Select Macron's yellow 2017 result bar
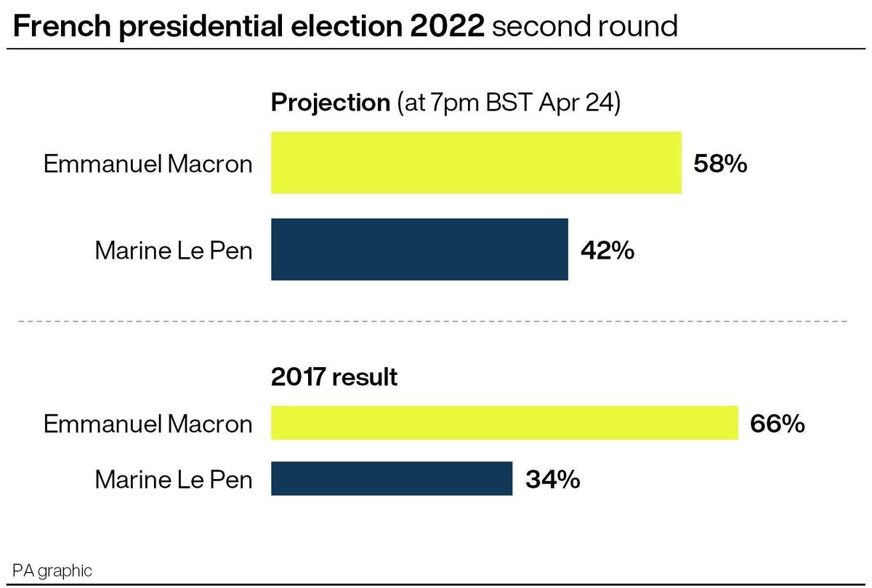Image resolution: width=872 pixels, height=588 pixels. [x=504, y=424]
